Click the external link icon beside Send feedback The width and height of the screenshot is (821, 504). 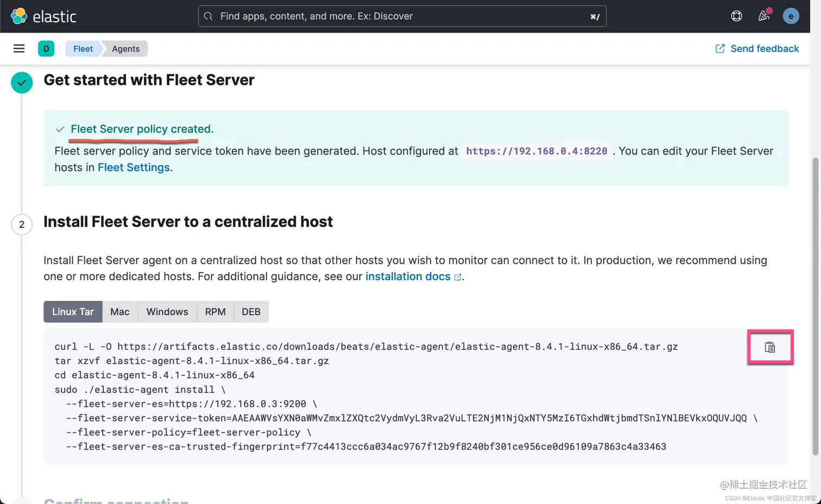pyautogui.click(x=720, y=49)
